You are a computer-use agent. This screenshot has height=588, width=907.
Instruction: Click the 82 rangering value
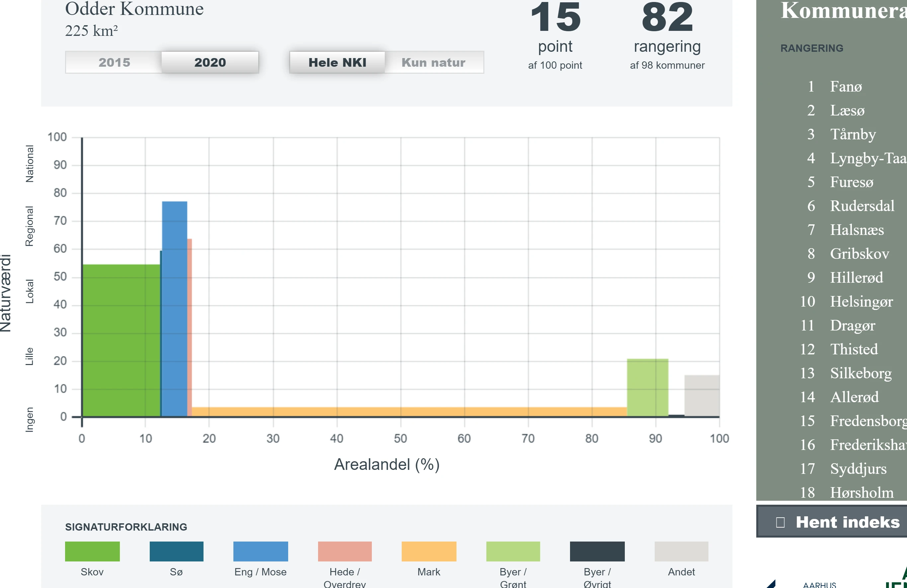coord(667,17)
